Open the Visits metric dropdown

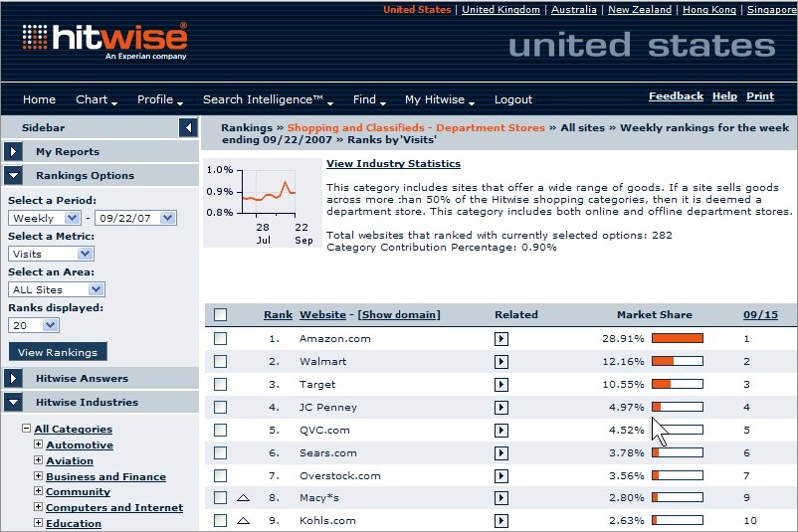point(51,254)
